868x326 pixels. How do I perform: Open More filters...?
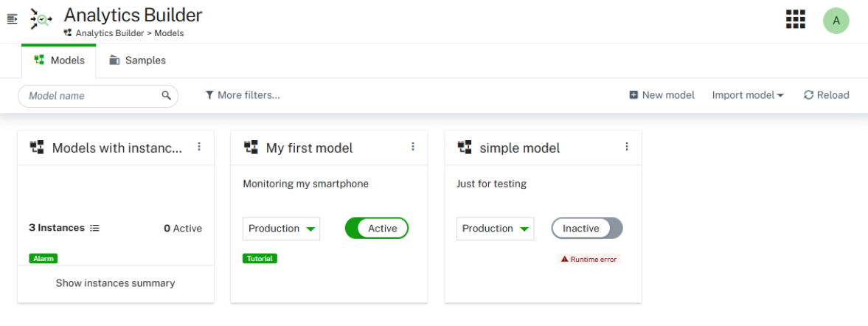[x=243, y=95]
